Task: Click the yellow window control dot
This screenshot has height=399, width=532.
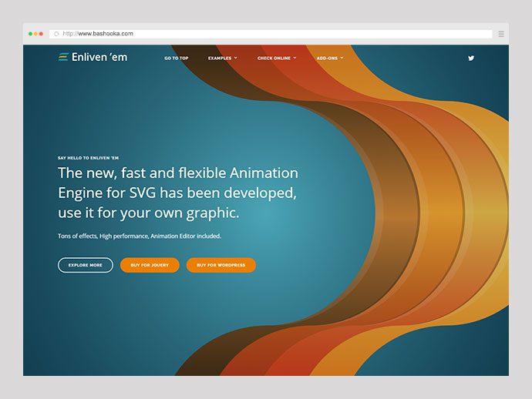Action: [35, 34]
